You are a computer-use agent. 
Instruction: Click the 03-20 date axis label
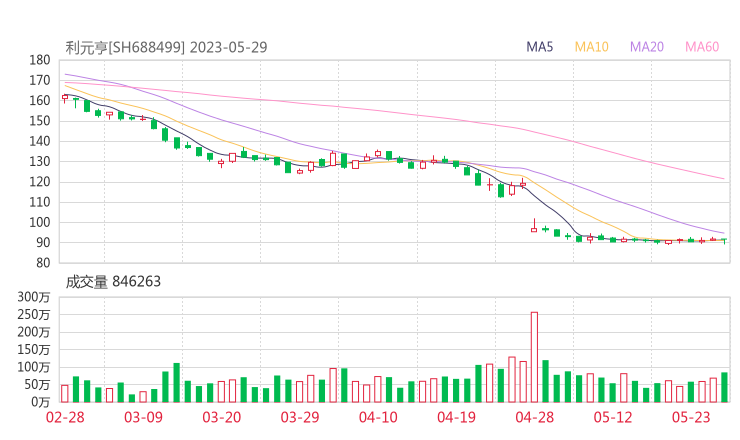tap(222, 417)
